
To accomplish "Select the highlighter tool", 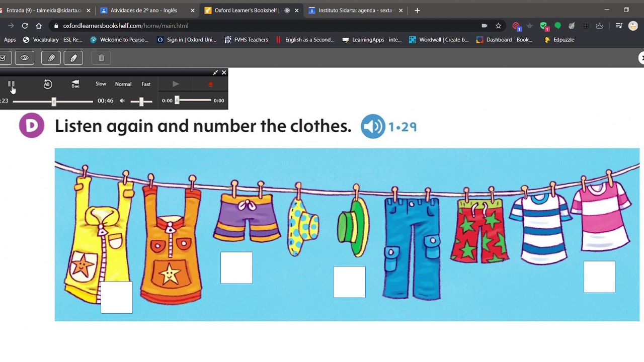I will [x=73, y=58].
